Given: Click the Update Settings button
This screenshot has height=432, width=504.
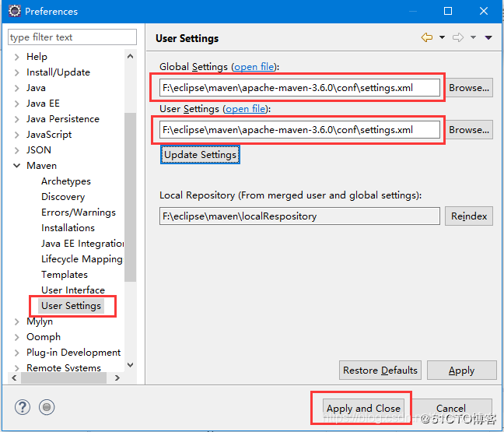Looking at the screenshot, I should point(200,155).
